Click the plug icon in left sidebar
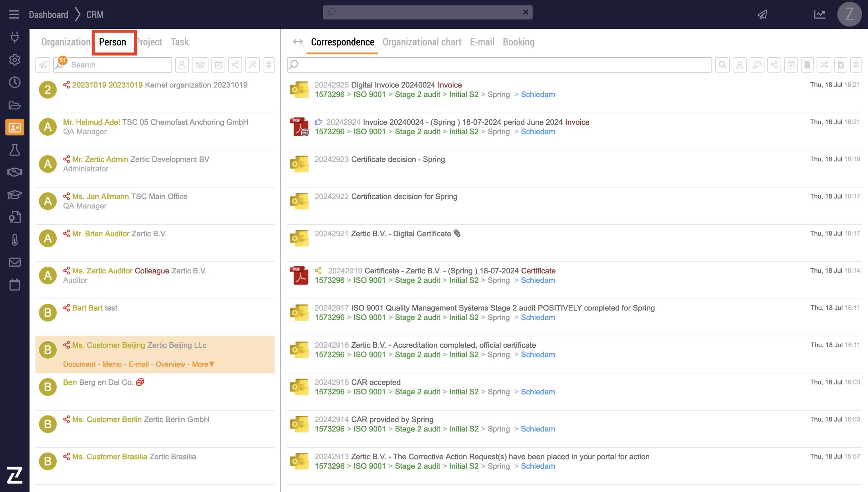The width and height of the screenshot is (868, 492). point(15,37)
